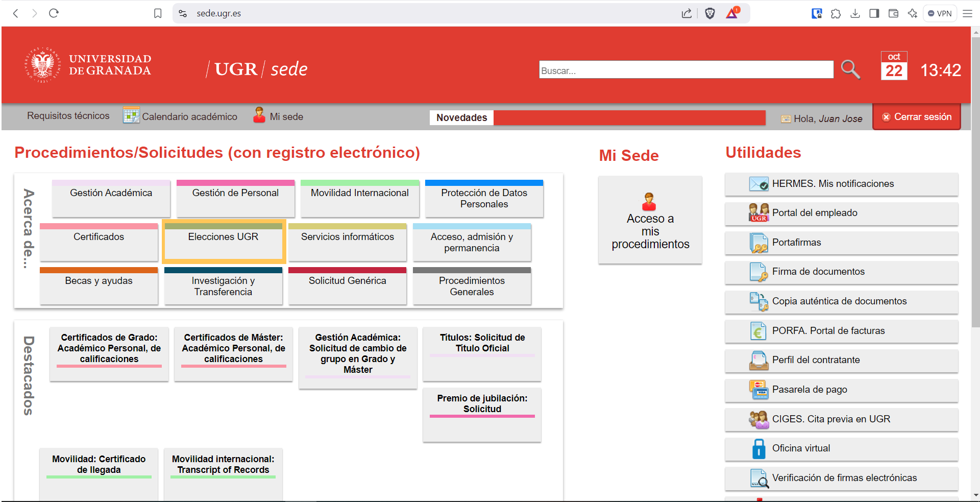Click the Verificación de firmas magnifier icon
980x502 pixels.
[759, 478]
